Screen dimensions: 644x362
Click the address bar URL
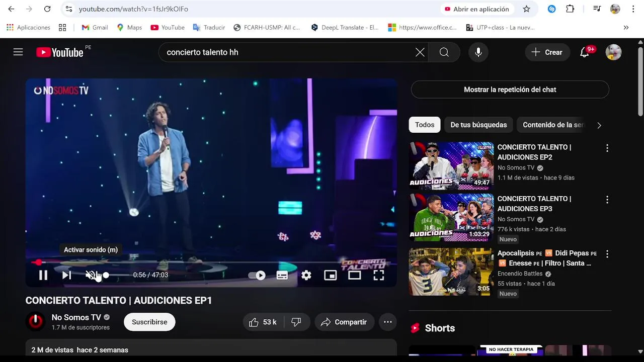pos(133,9)
